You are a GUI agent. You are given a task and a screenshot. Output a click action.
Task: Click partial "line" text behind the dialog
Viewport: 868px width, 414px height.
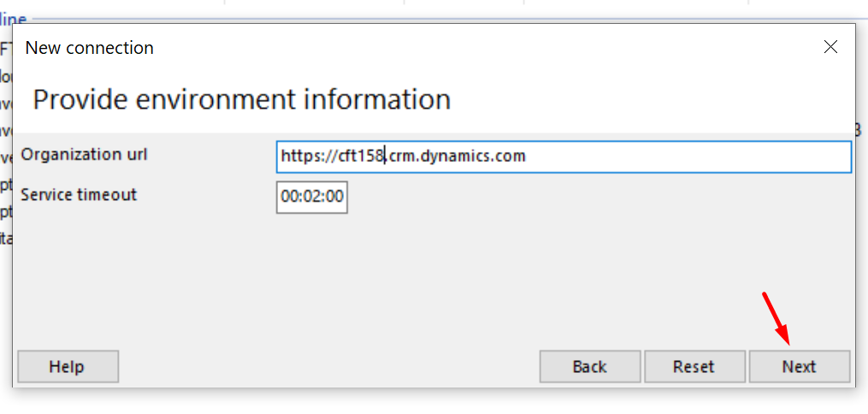[14, 20]
